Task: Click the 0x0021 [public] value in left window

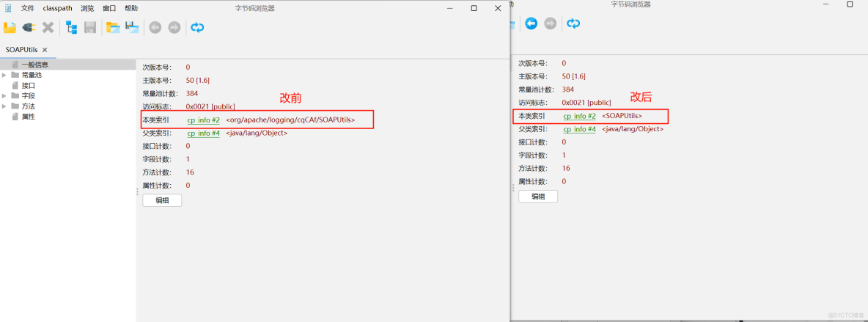Action: click(x=210, y=106)
